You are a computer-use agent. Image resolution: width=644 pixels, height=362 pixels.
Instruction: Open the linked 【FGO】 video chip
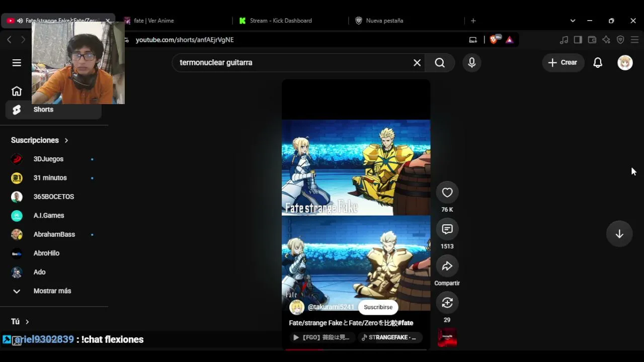click(322, 337)
